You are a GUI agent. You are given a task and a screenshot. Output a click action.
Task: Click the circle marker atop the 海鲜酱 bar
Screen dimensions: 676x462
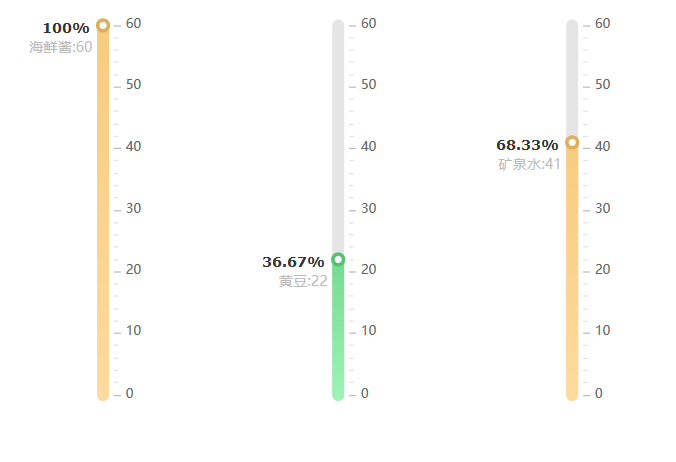(103, 25)
